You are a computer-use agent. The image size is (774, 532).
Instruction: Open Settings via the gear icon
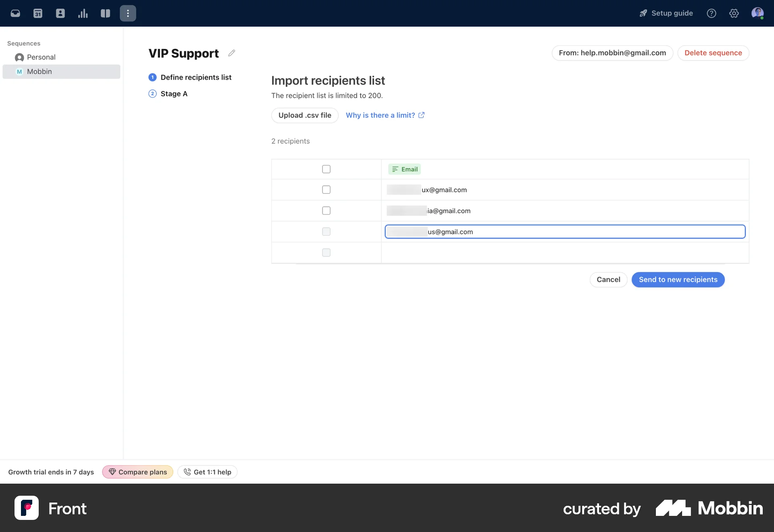(x=734, y=13)
